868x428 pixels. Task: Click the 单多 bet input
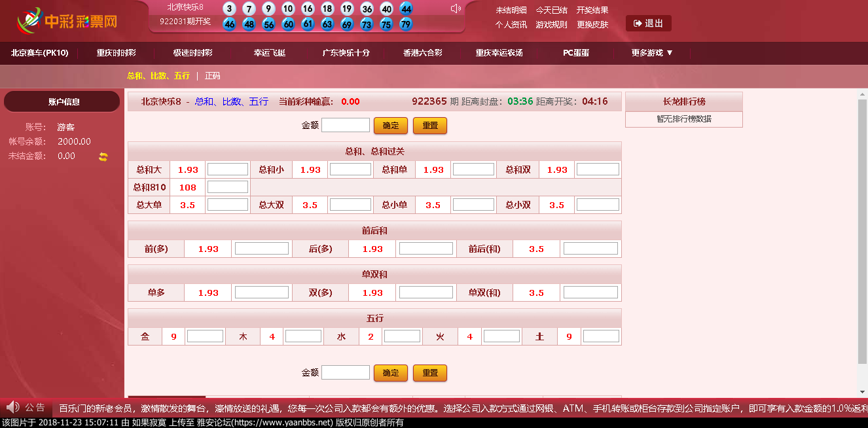pyautogui.click(x=262, y=293)
